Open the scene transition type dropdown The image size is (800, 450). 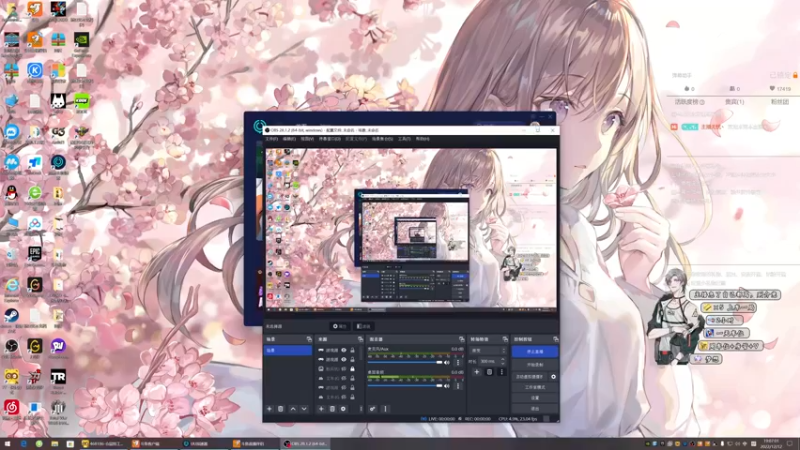(488, 351)
